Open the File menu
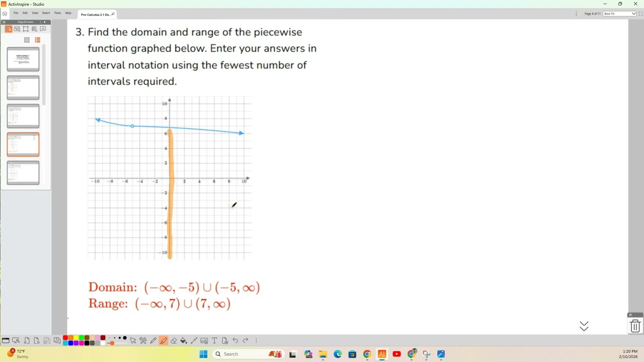The width and height of the screenshot is (644, 362). tap(16, 13)
